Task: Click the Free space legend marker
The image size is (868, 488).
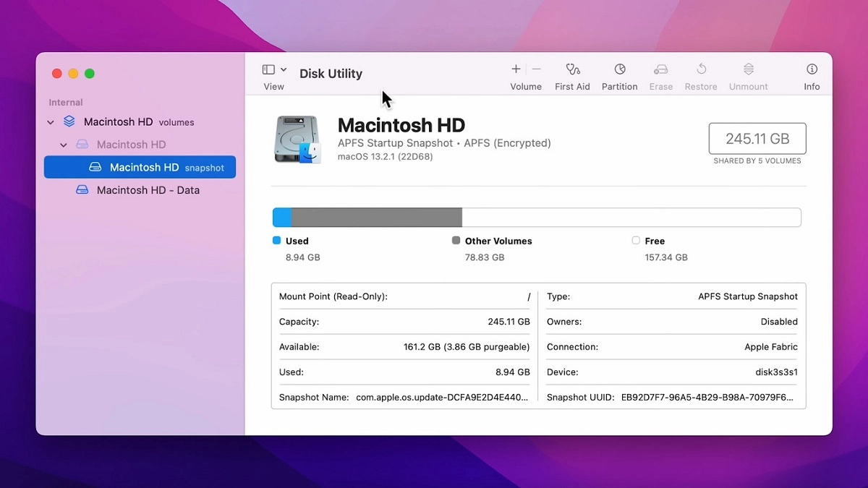Action: click(x=635, y=241)
